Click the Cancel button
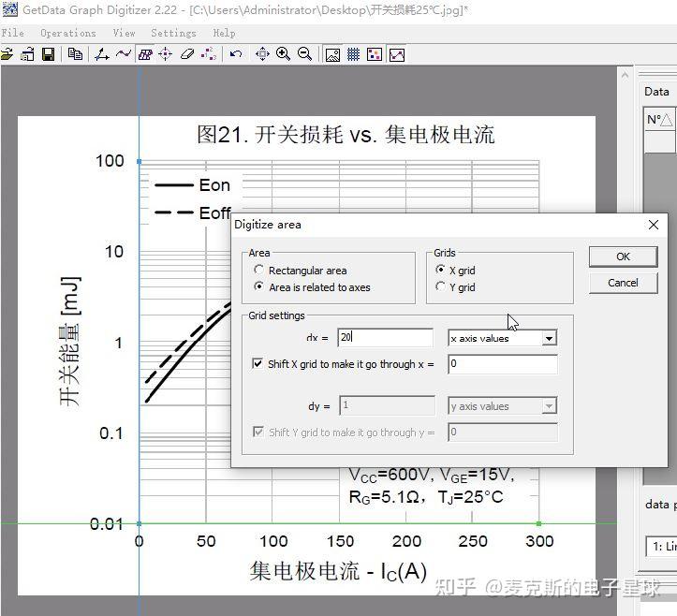 (623, 283)
